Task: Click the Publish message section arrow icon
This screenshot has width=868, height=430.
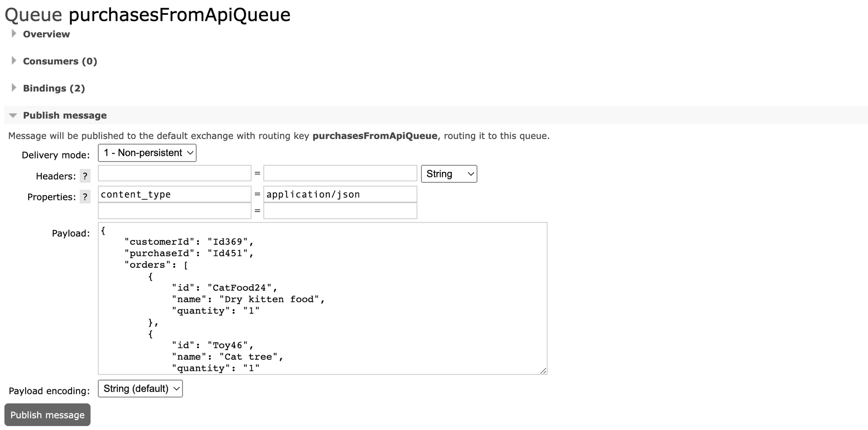Action: point(12,115)
